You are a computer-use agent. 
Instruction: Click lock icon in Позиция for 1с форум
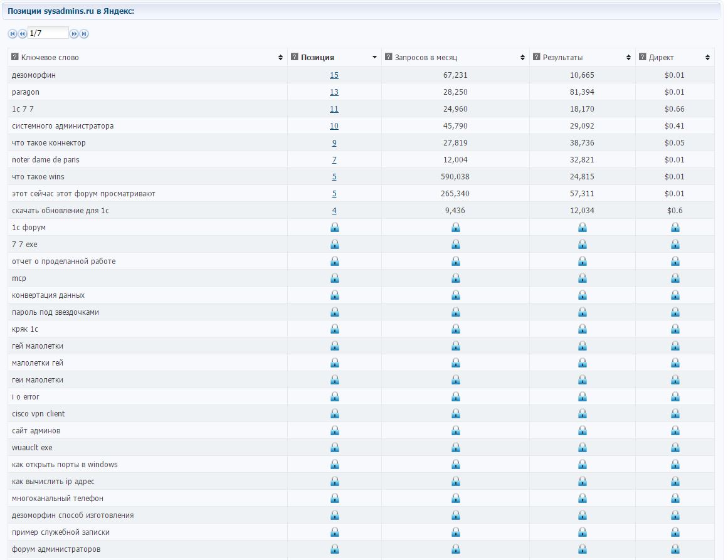click(x=334, y=227)
